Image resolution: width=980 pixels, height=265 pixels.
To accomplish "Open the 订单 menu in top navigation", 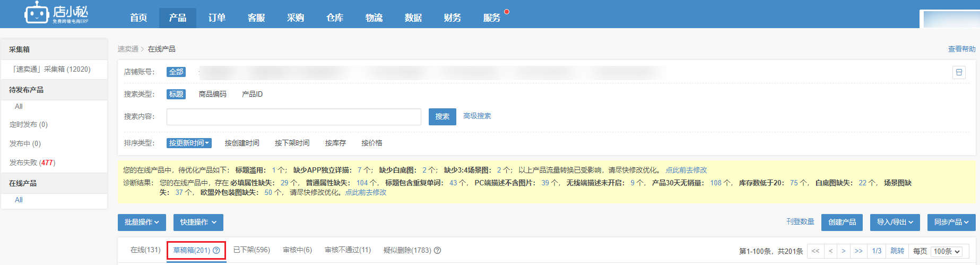I will pyautogui.click(x=216, y=18).
